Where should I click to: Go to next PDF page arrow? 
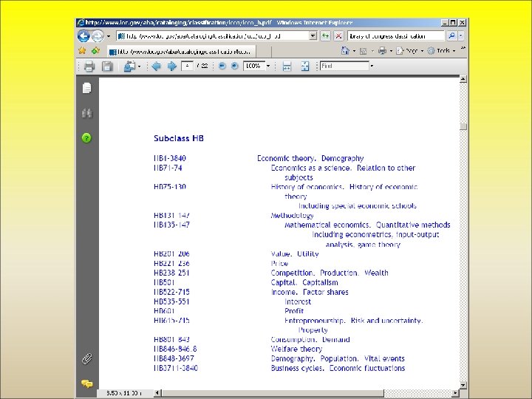[172, 66]
